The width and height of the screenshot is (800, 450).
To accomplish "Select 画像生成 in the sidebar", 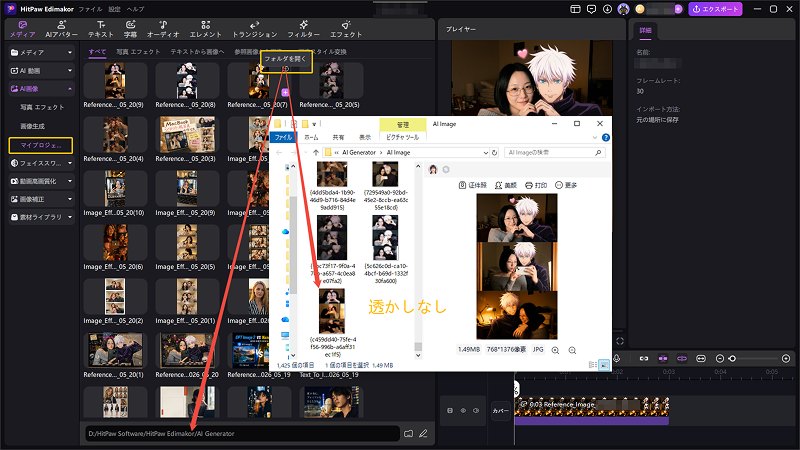I will coord(32,126).
